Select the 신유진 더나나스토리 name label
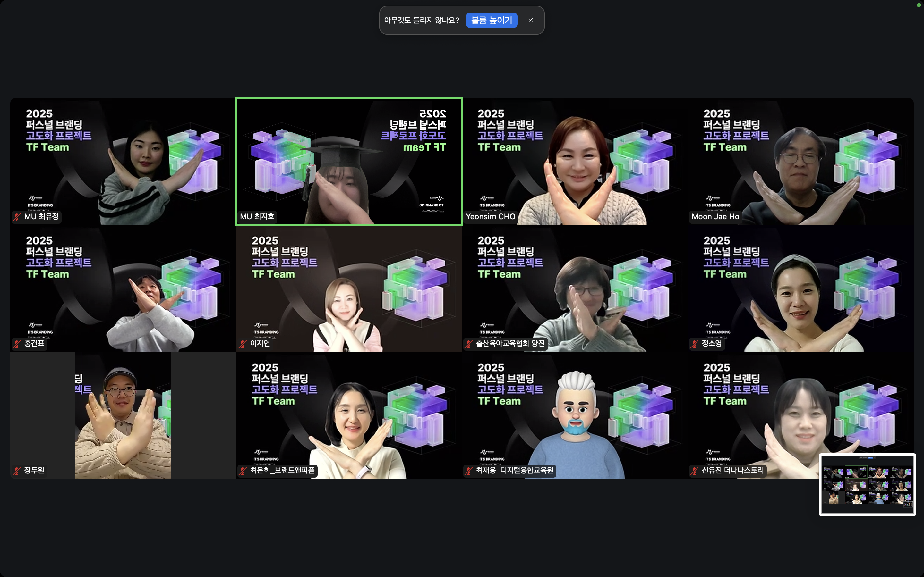 pos(732,470)
